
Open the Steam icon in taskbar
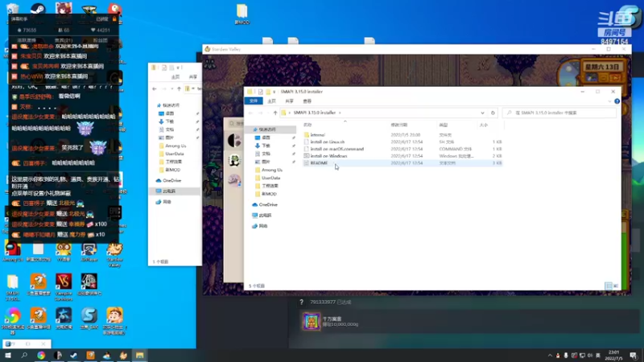(74, 356)
